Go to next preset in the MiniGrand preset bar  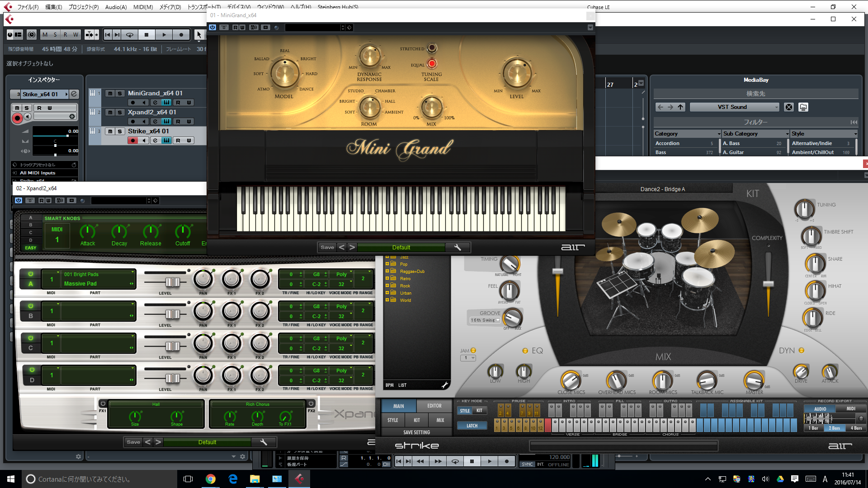pos(352,247)
